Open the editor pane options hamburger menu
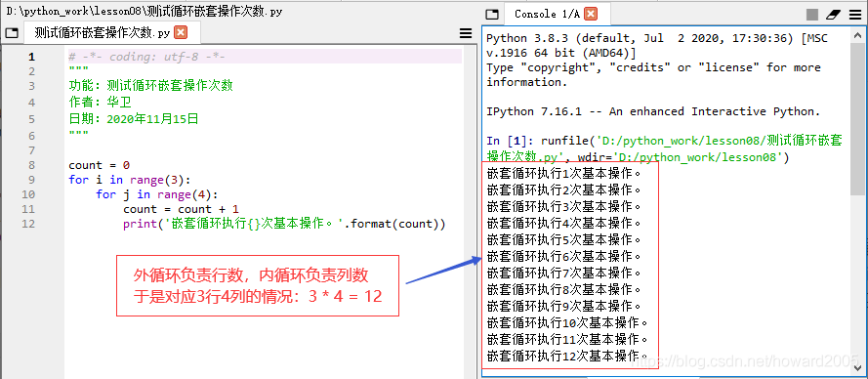This screenshot has width=868, height=379. (x=466, y=33)
